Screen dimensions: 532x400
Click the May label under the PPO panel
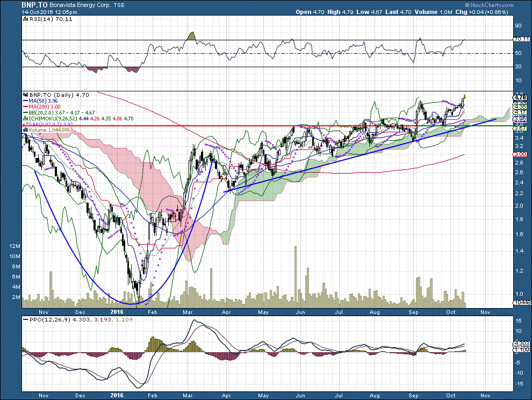coord(263,396)
